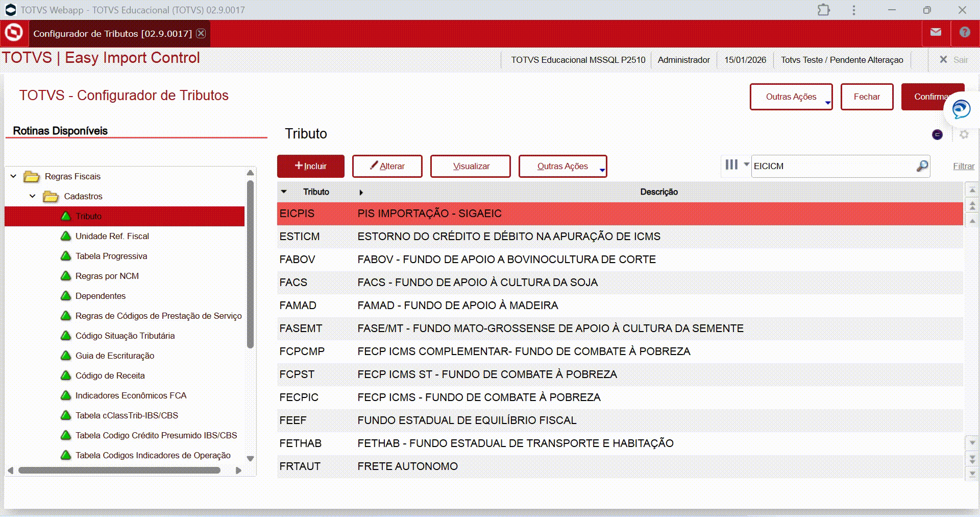Collapse the Regras Fiscais tree node
980x517 pixels.
click(x=13, y=176)
